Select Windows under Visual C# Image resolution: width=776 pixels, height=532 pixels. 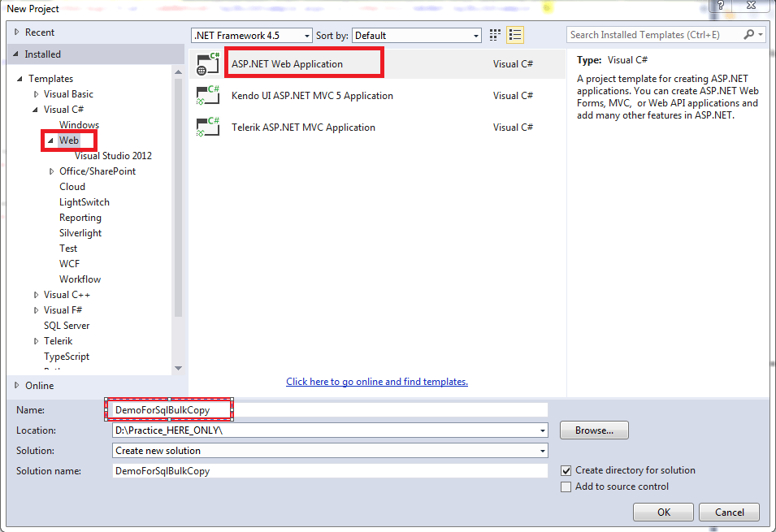[79, 125]
